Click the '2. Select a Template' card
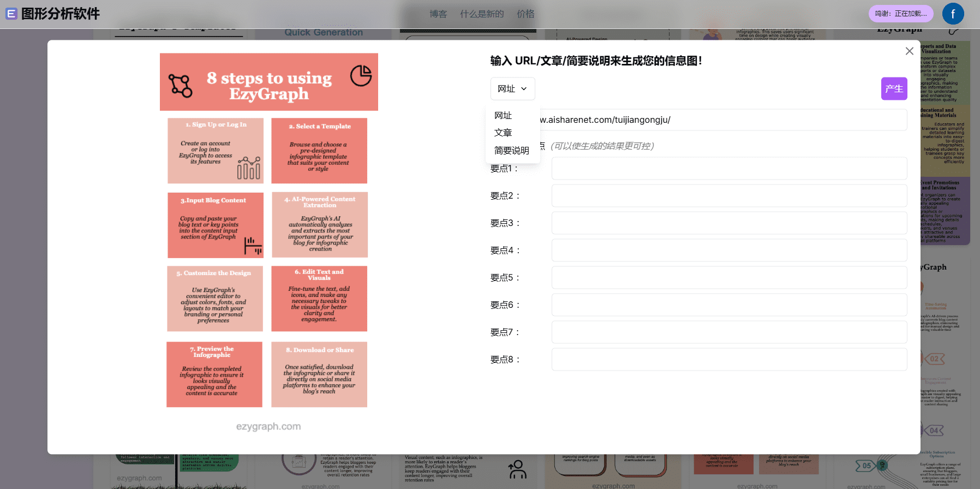The height and width of the screenshot is (489, 980). click(x=319, y=151)
